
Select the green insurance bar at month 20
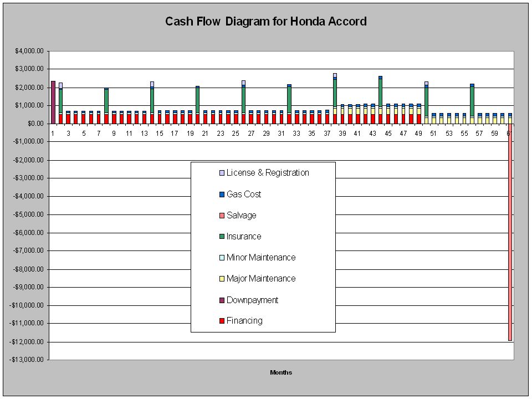[x=198, y=100]
